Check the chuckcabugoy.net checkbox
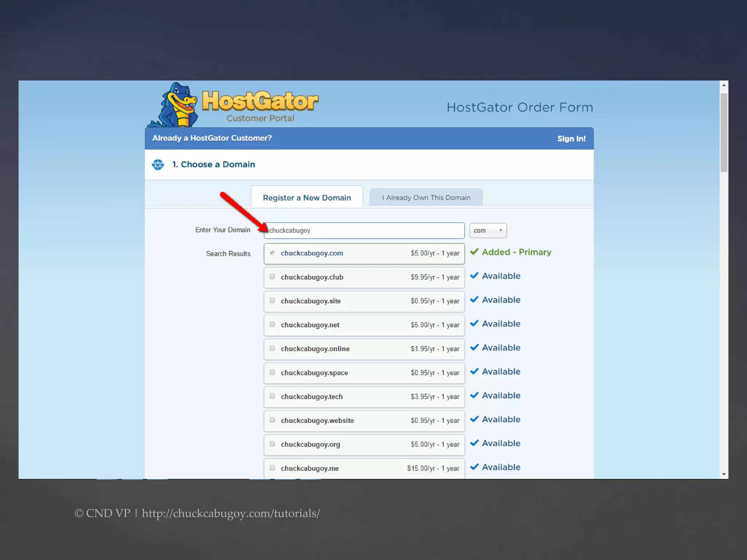 click(x=272, y=324)
